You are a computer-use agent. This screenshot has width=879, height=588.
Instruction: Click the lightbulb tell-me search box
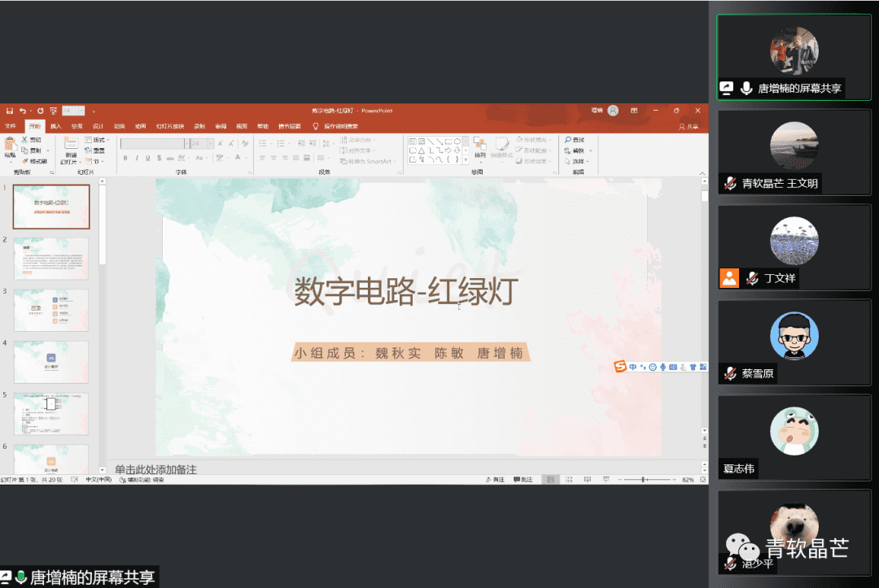(336, 126)
